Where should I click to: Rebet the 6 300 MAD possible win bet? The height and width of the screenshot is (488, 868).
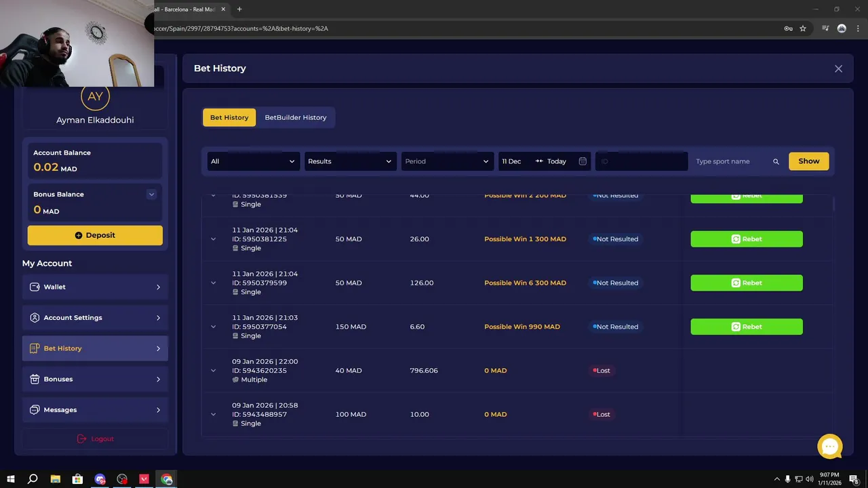(747, 283)
